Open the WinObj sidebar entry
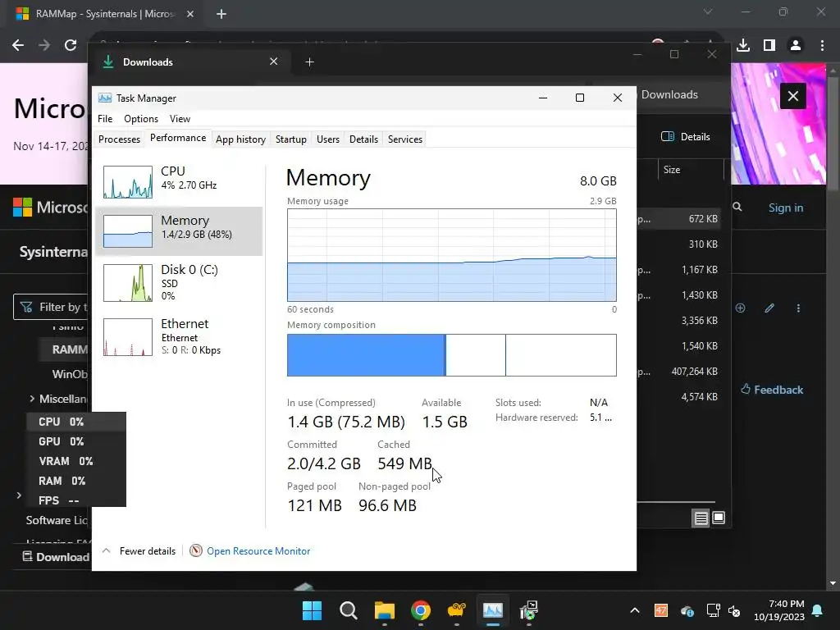 click(70, 374)
